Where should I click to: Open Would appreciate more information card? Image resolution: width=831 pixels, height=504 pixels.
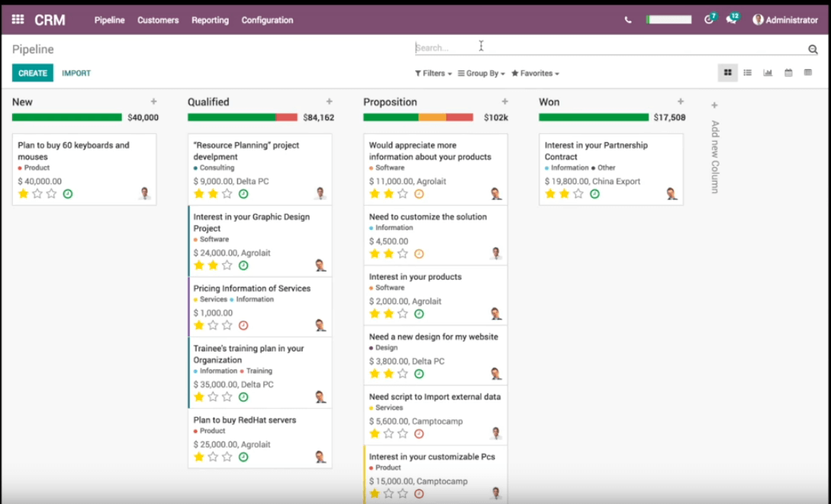tap(436, 169)
